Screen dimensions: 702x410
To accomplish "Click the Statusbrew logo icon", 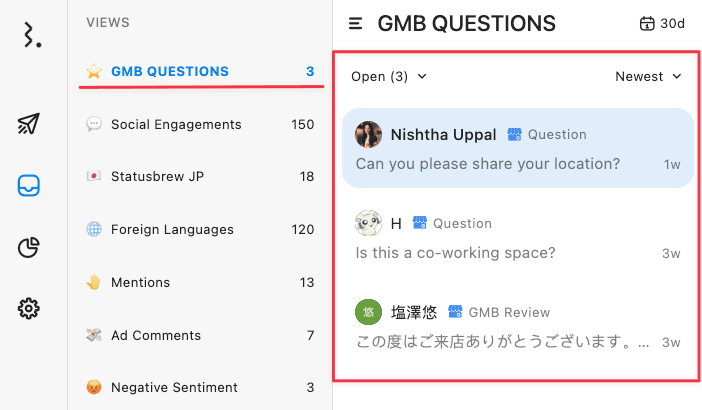I will pyautogui.click(x=33, y=36).
